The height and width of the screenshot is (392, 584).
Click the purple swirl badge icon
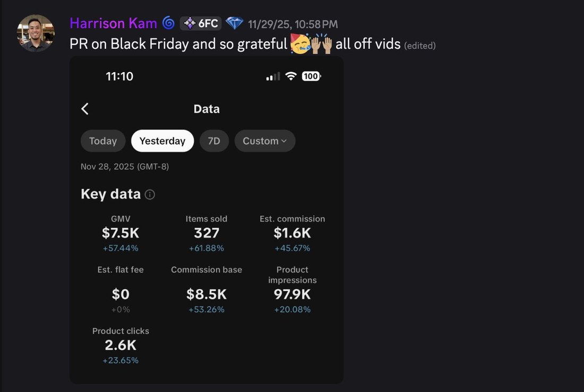pos(168,23)
